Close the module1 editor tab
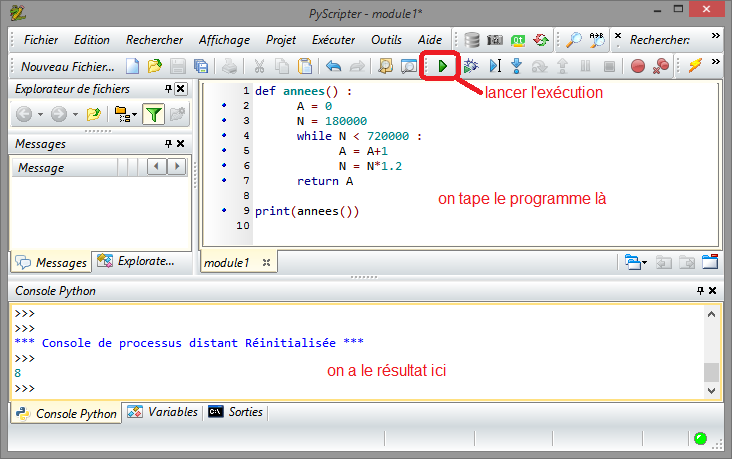Viewport: 732px width, 459px height. [x=266, y=263]
